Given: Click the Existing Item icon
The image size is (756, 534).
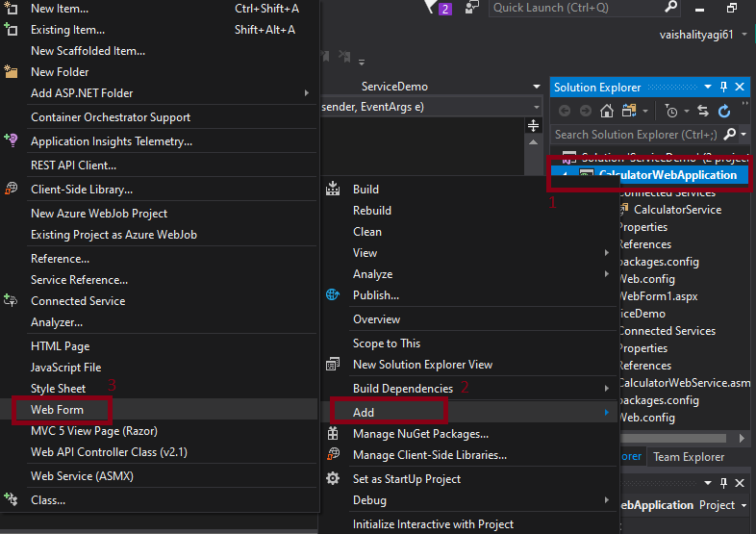Looking at the screenshot, I should [x=11, y=30].
